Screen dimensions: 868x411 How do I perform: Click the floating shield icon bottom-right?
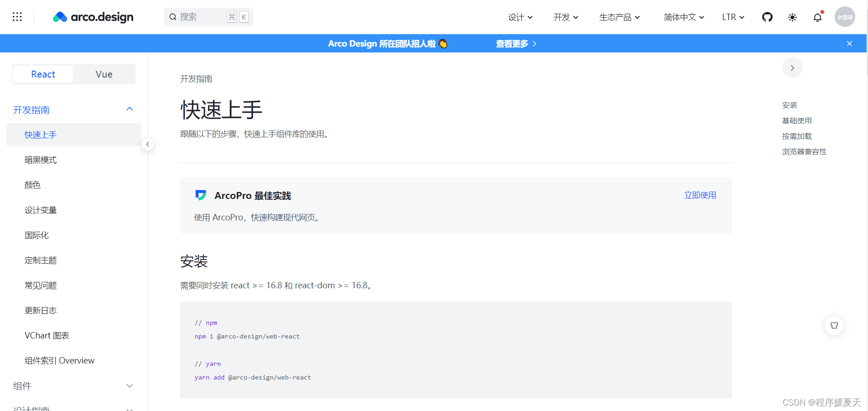[x=834, y=325]
